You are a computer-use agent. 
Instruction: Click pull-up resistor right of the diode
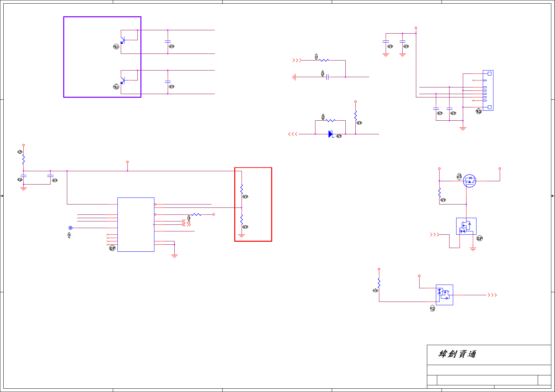click(355, 116)
